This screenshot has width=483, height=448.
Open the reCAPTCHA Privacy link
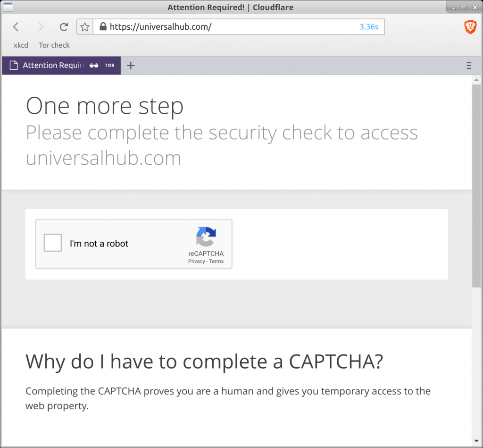pyautogui.click(x=196, y=261)
